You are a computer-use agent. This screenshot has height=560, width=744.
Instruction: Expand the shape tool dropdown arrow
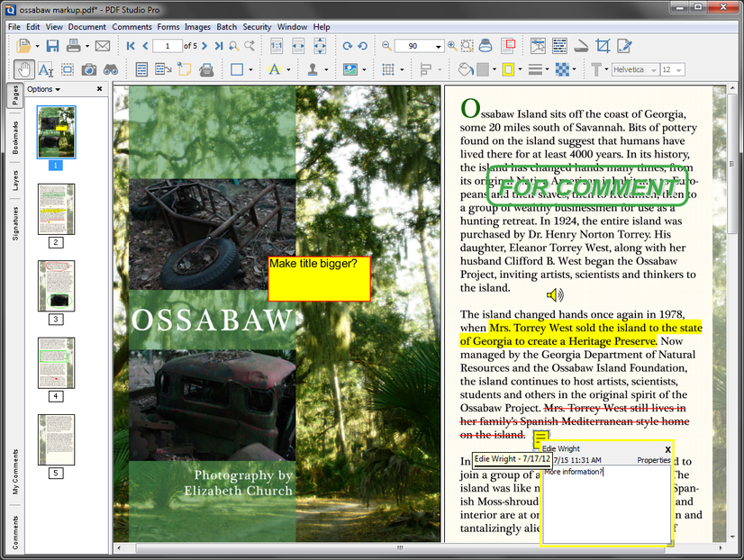(250, 70)
